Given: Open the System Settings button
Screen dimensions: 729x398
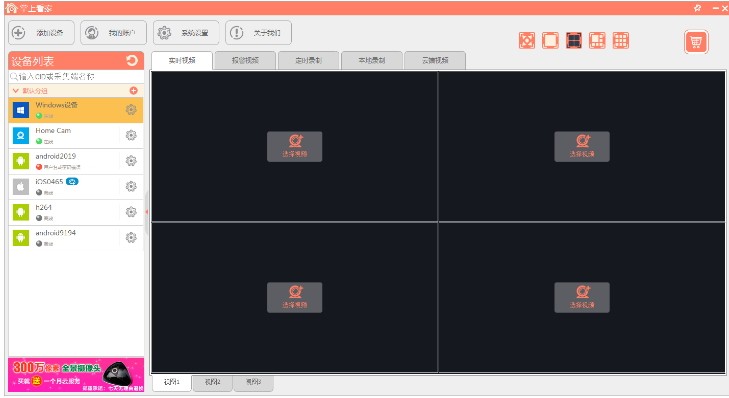Looking at the screenshot, I should coord(186,33).
